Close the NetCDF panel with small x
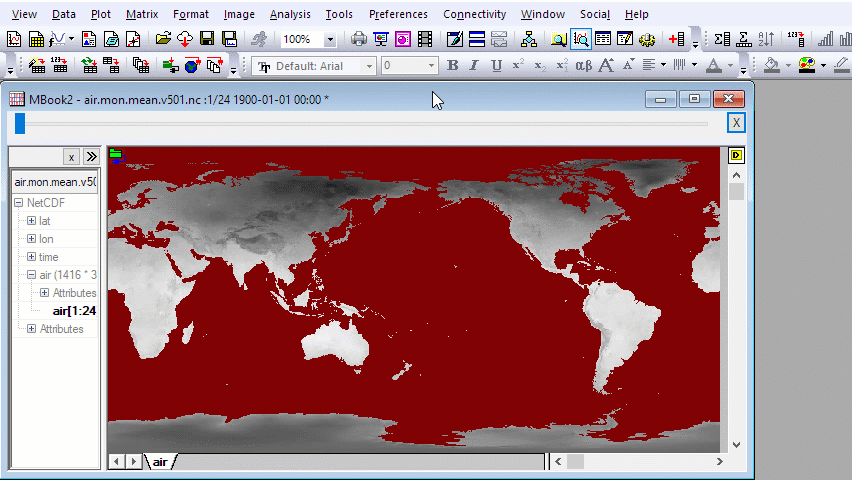The image size is (852, 480). point(71,157)
